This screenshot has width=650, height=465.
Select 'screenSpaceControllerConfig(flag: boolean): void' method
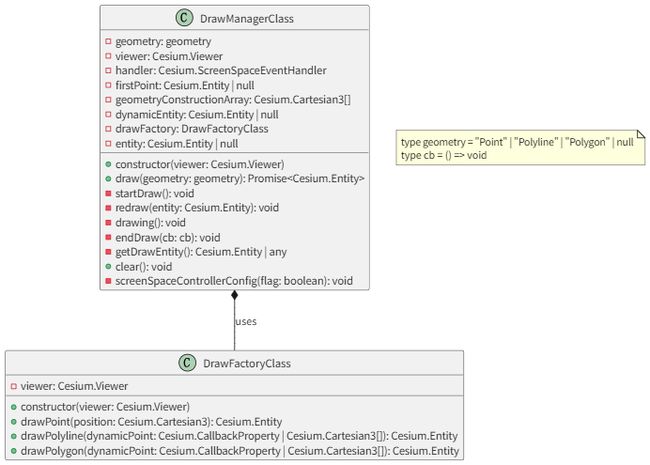tap(234, 281)
